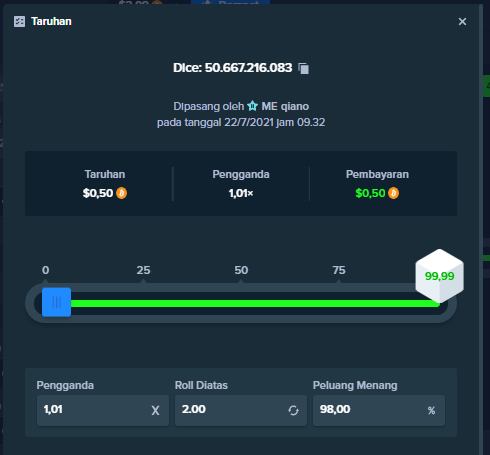Click the Dice: 50.667.216.083 heading
Screen dimensions: 490x455
tap(233, 68)
